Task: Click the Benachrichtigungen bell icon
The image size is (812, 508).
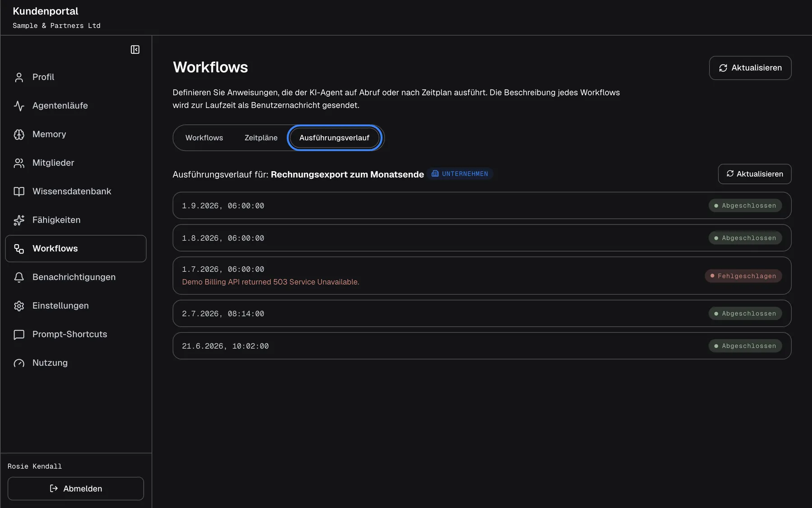Action: [19, 277]
